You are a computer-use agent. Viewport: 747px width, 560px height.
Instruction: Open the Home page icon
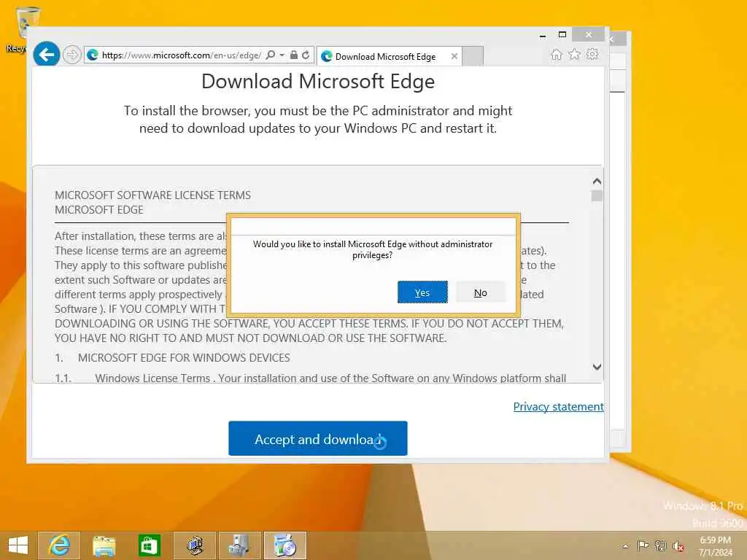click(557, 54)
